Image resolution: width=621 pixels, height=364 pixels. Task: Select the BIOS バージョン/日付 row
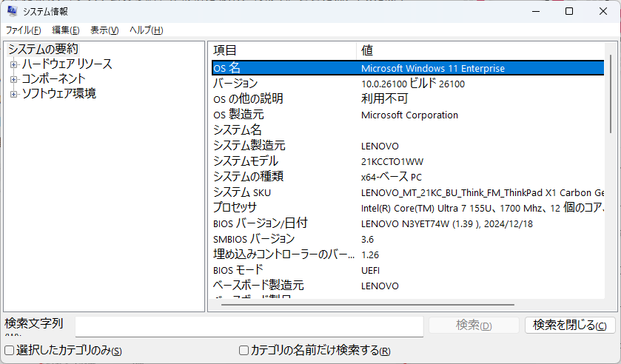pos(408,223)
